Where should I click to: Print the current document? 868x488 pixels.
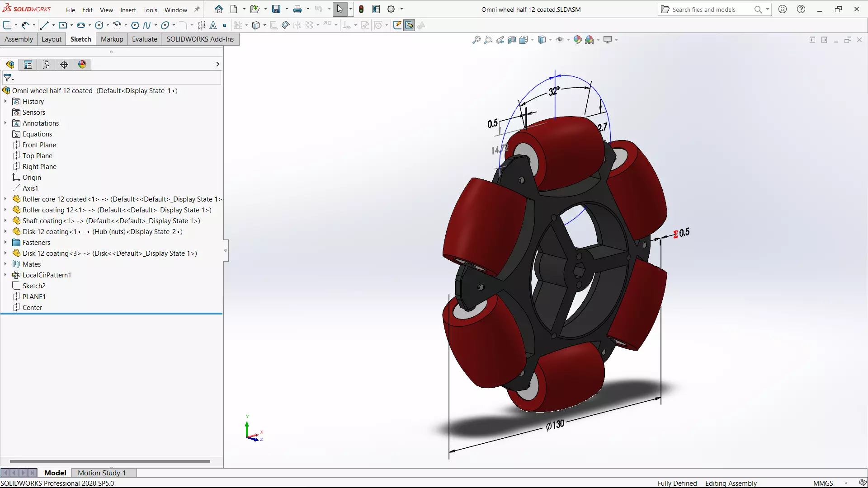(297, 9)
